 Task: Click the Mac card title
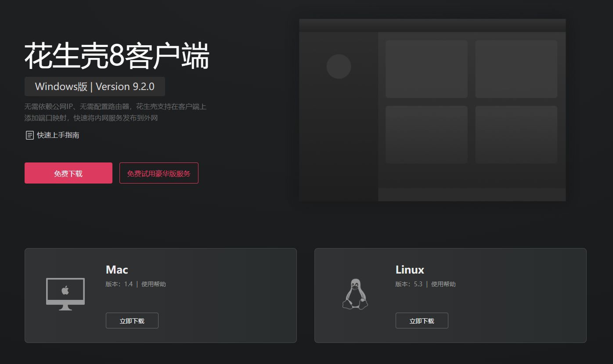coord(117,270)
